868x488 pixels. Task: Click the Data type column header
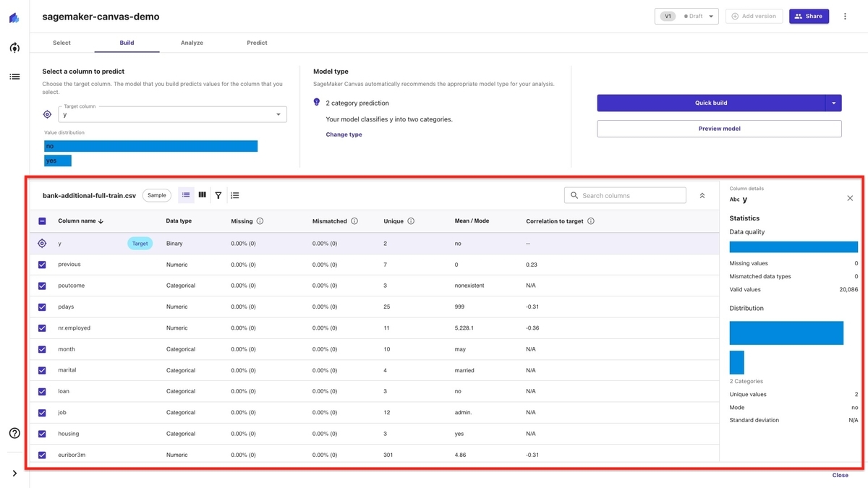coord(179,221)
